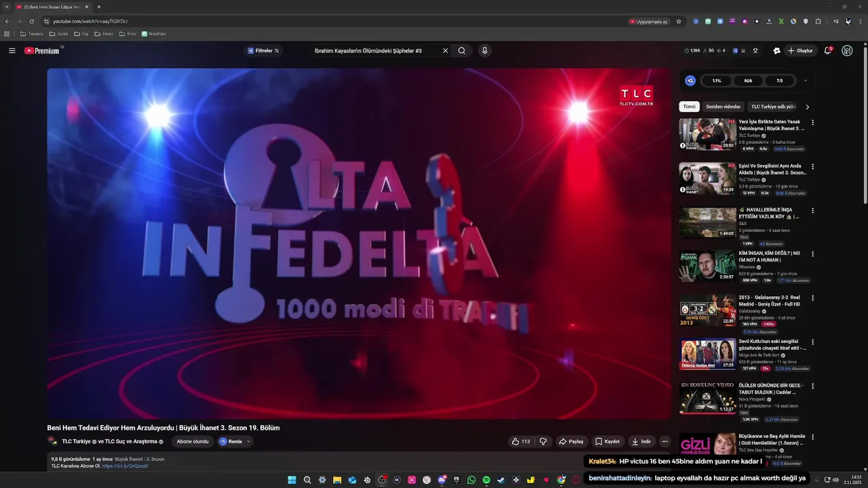
Task: Open WhatsApp from taskbar
Action: 471,480
